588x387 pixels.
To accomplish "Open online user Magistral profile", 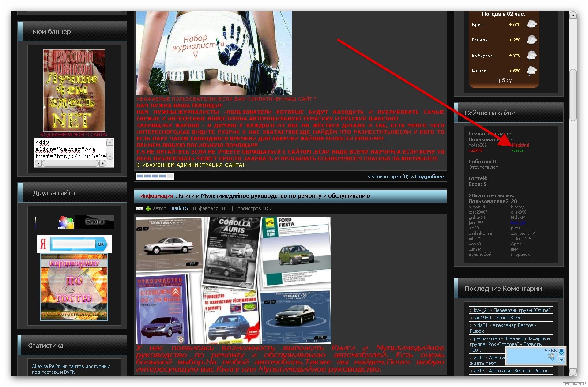I will [520, 145].
